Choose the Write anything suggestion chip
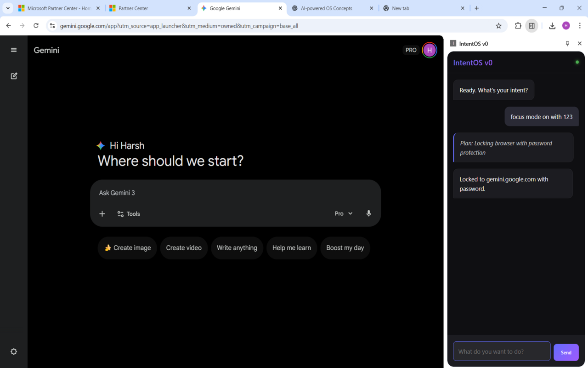 pos(237,248)
